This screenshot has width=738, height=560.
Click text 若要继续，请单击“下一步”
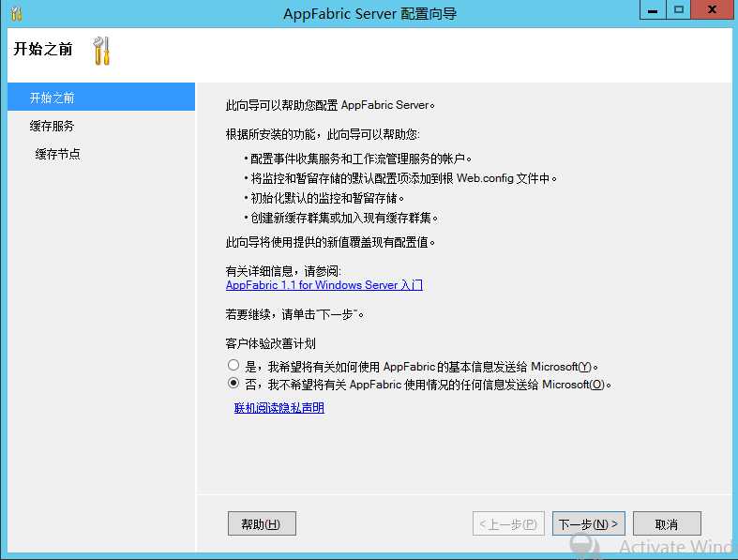(x=294, y=314)
